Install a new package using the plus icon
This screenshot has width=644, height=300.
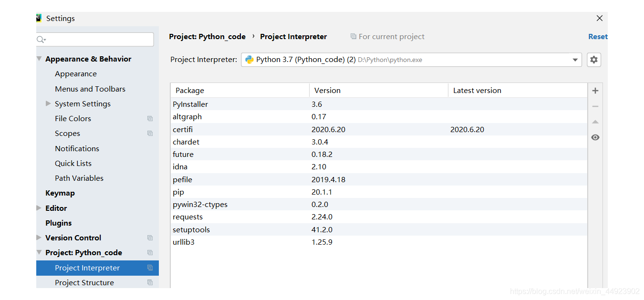(x=595, y=90)
